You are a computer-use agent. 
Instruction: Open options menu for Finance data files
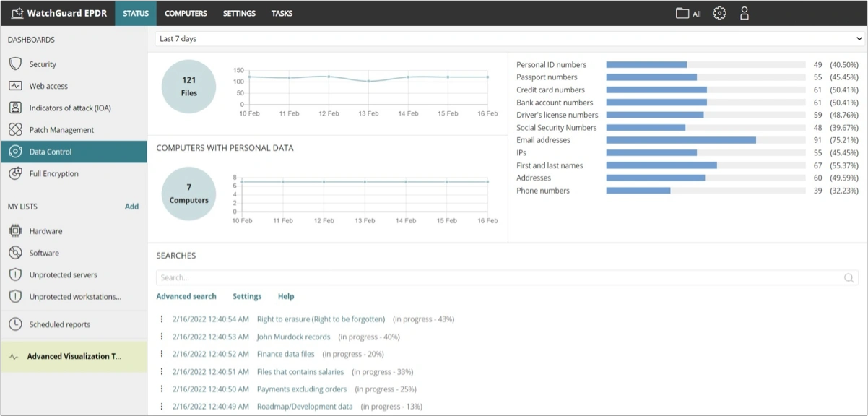coord(162,354)
